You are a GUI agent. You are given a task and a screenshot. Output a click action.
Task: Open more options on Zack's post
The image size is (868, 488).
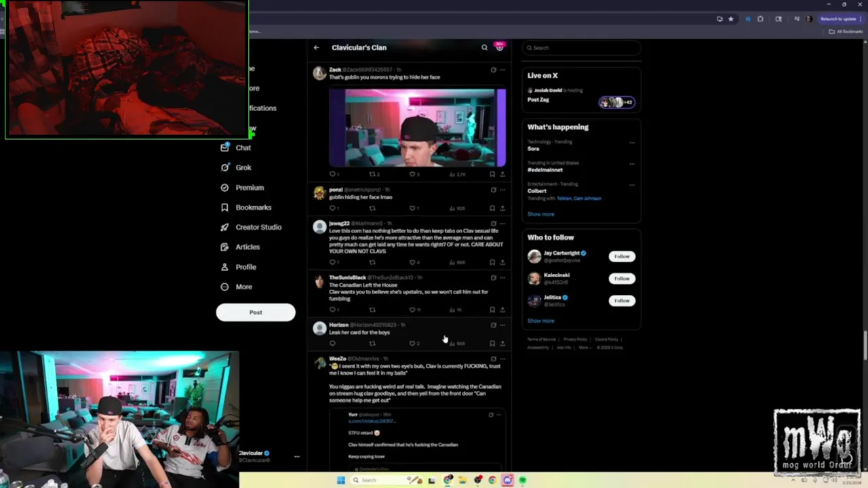[502, 70]
